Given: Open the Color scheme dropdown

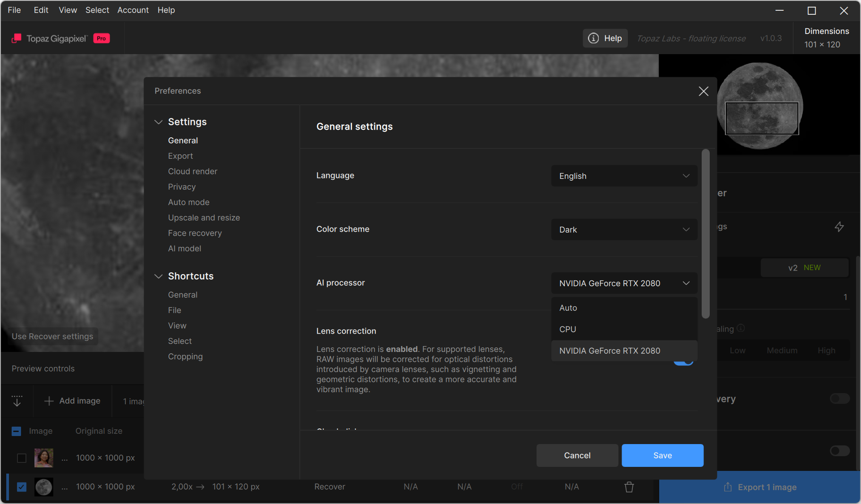Looking at the screenshot, I should pos(624,230).
